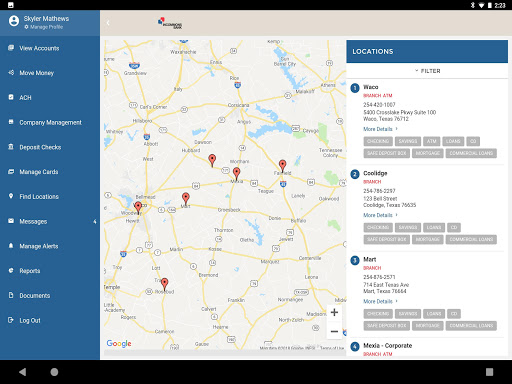Open the Manage Profile gear icon
512x384 pixels.
pos(26,27)
